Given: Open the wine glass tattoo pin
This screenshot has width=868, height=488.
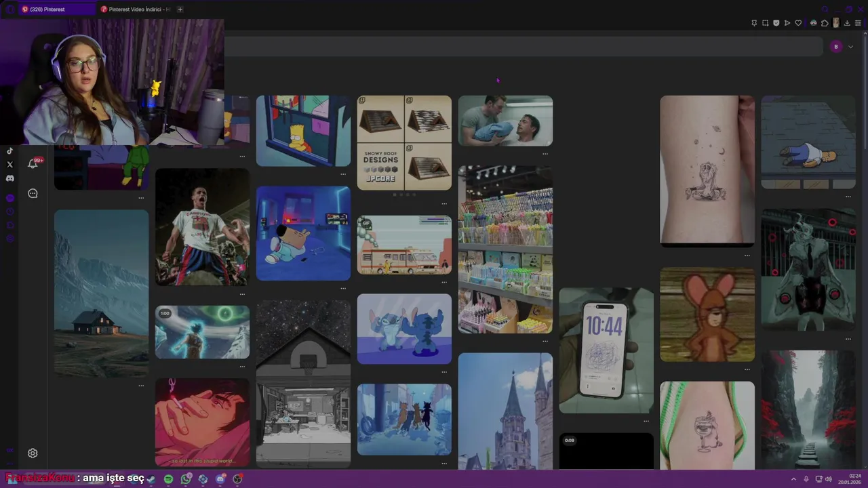Looking at the screenshot, I should [707, 426].
